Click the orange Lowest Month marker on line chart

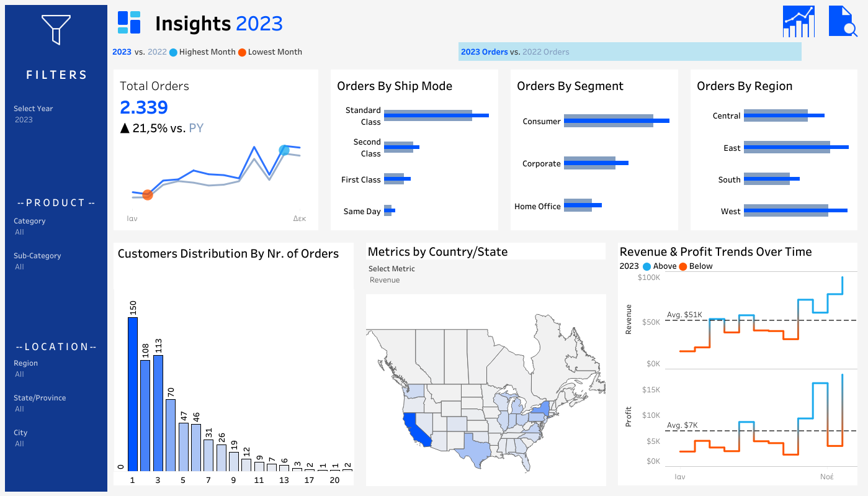point(147,195)
